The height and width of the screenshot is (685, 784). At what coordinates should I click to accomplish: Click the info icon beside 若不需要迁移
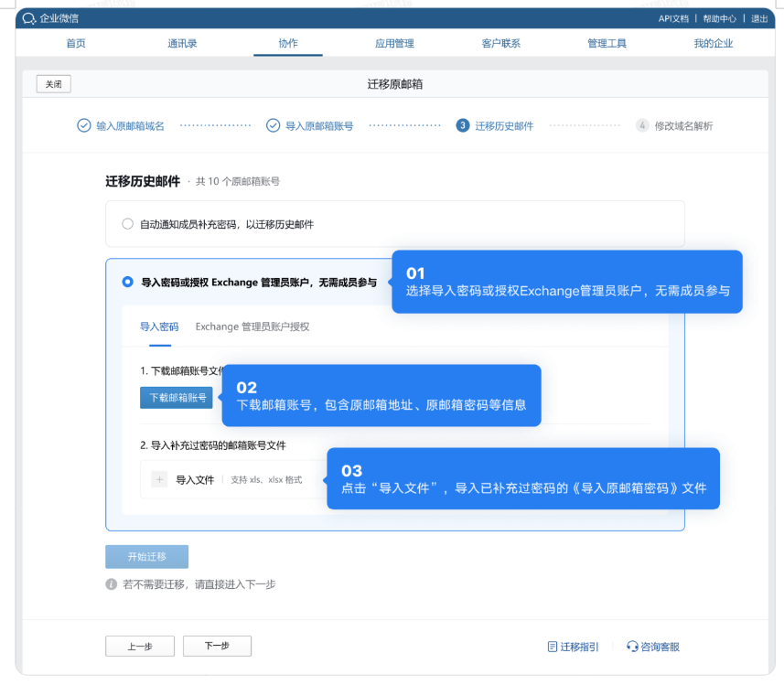point(112,583)
